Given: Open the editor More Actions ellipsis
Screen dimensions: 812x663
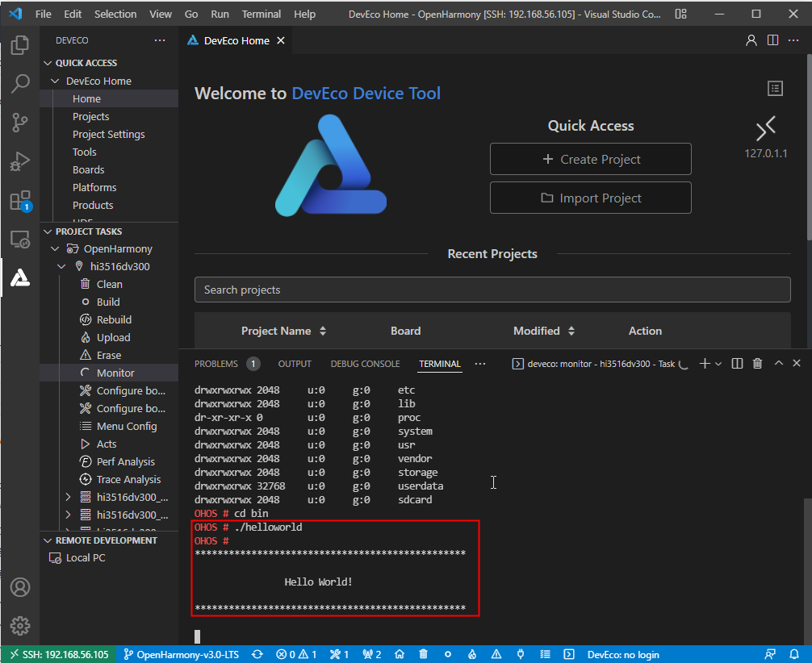Looking at the screenshot, I should [793, 40].
